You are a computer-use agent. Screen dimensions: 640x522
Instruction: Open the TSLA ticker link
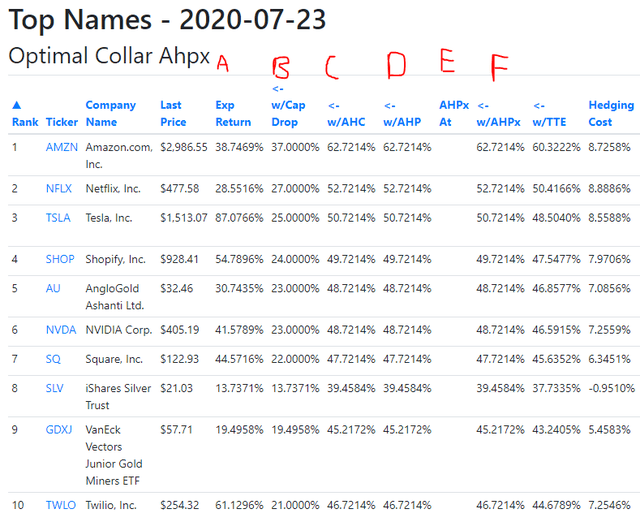point(58,218)
